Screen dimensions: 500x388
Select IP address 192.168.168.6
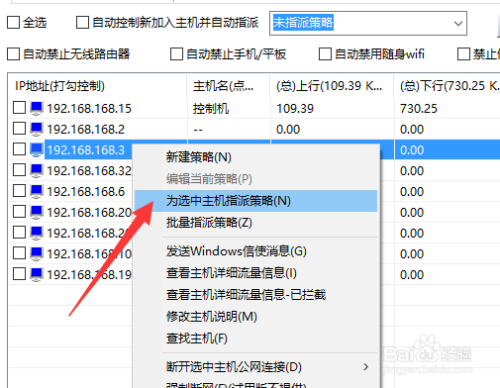coord(86,192)
